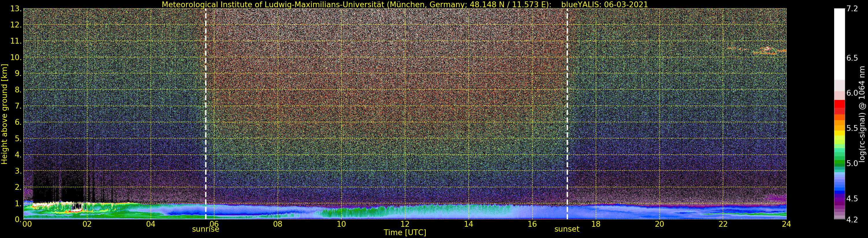Click the '7.' tick on the height axis
The width and height of the screenshot is (868, 238).
[x=18, y=106]
